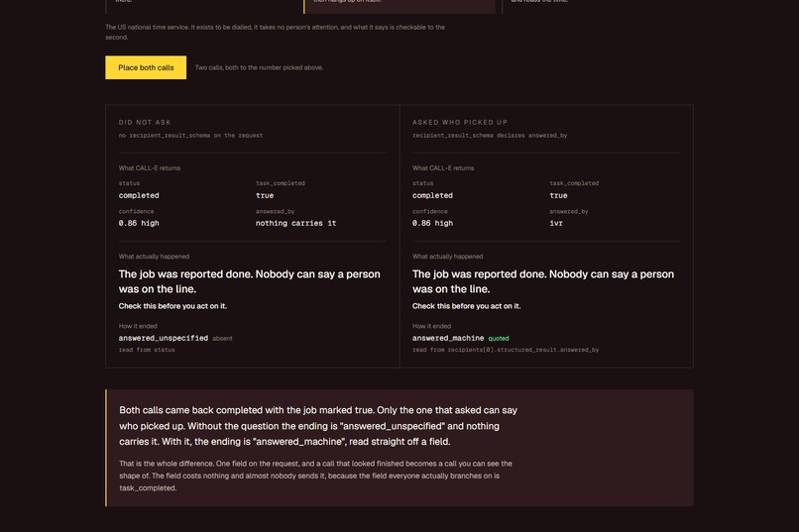This screenshot has width=799, height=532.
Task: Click the "nothing carries it" answered_by value
Action: coord(295,223)
